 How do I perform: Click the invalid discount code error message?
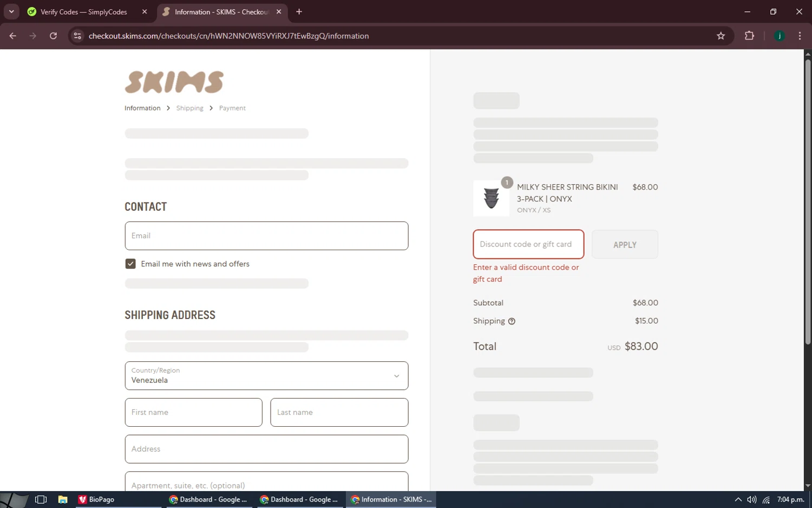tap(526, 273)
